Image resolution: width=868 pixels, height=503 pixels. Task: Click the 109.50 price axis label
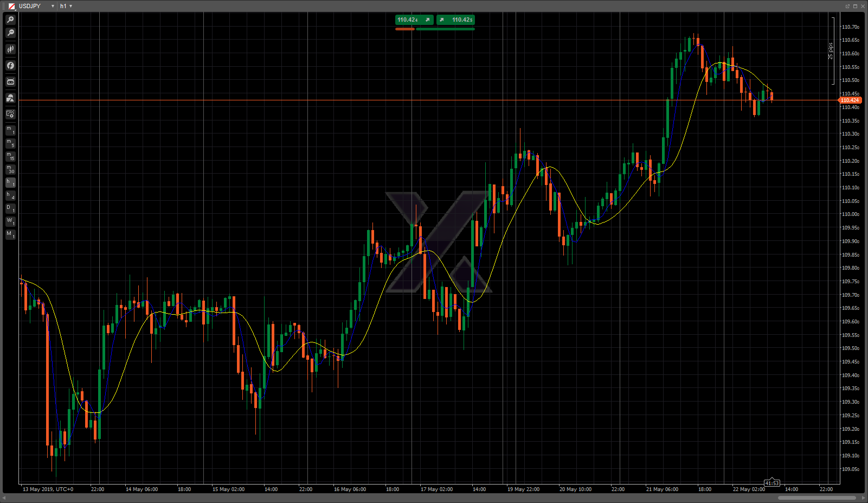pos(850,348)
